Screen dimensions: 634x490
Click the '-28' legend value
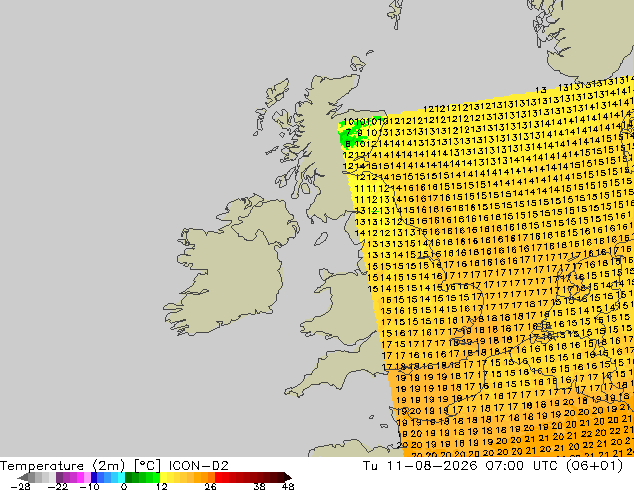pyautogui.click(x=20, y=486)
